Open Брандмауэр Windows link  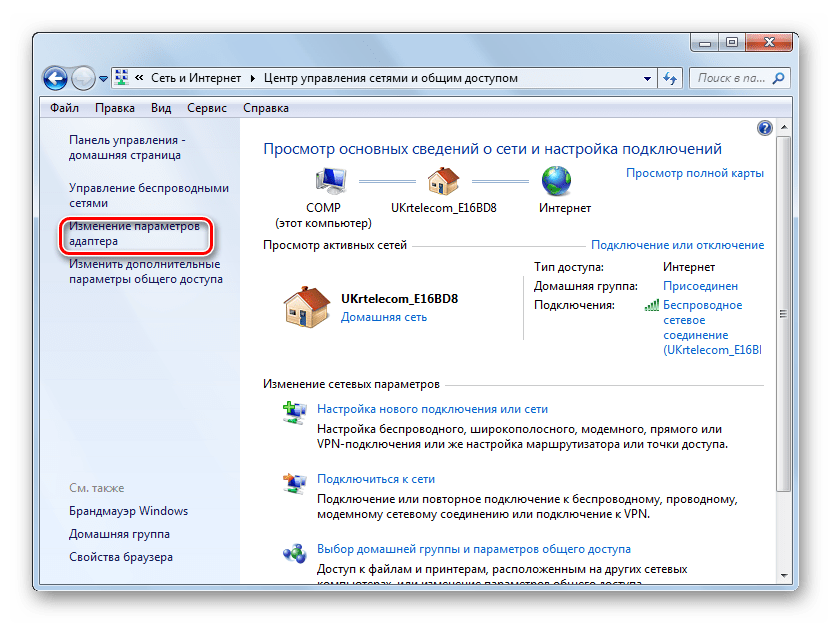click(128, 511)
